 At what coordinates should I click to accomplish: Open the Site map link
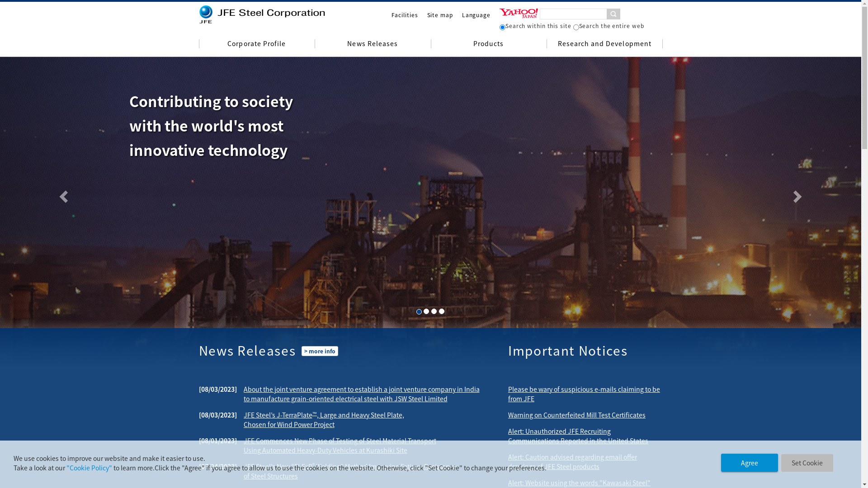[440, 15]
